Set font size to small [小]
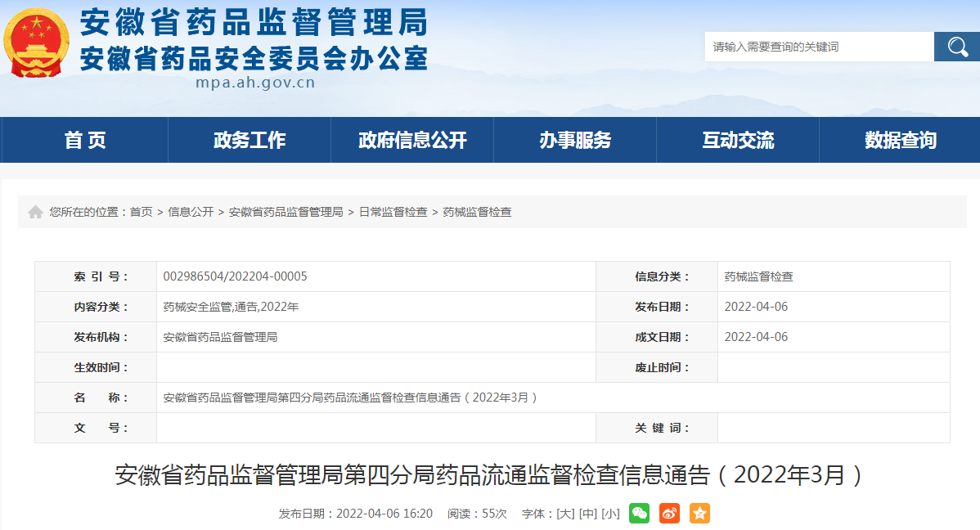This screenshot has height=530, width=980. (x=610, y=514)
